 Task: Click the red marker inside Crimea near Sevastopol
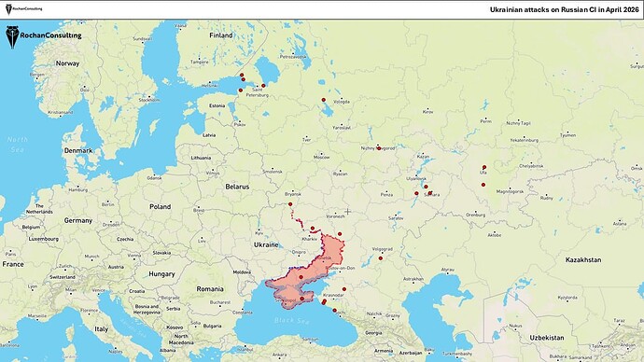click(x=301, y=299)
